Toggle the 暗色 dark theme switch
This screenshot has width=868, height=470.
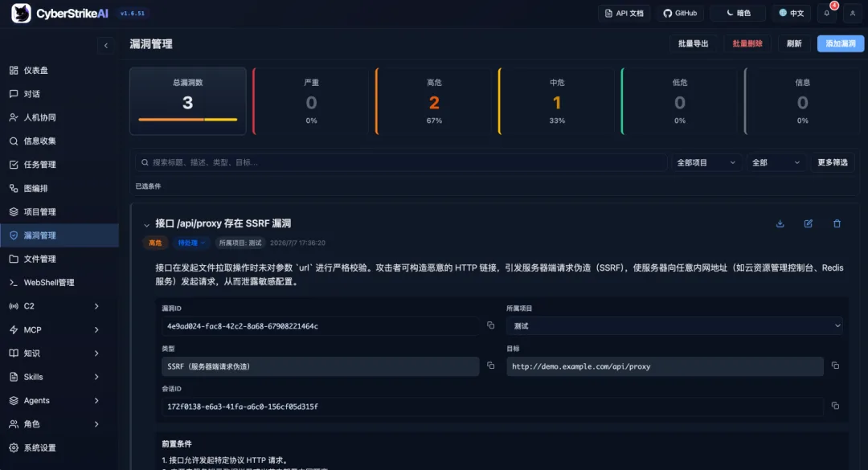[x=739, y=14]
